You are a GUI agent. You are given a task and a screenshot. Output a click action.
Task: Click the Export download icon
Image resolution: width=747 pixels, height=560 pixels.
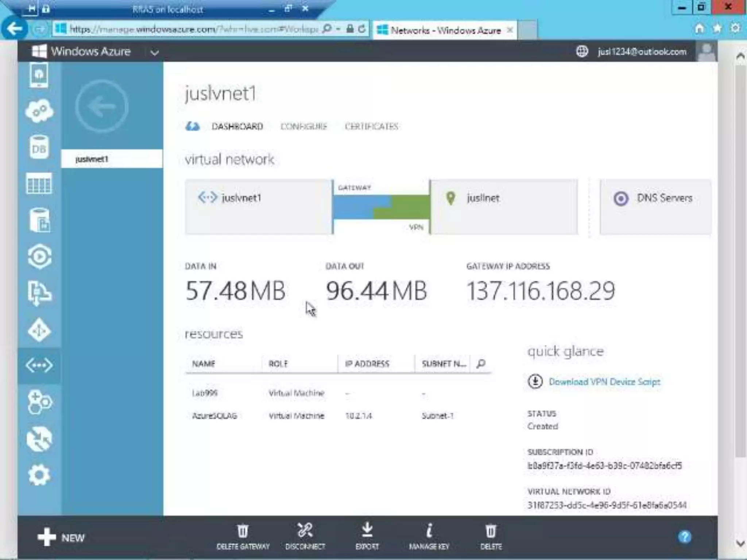pyautogui.click(x=367, y=530)
